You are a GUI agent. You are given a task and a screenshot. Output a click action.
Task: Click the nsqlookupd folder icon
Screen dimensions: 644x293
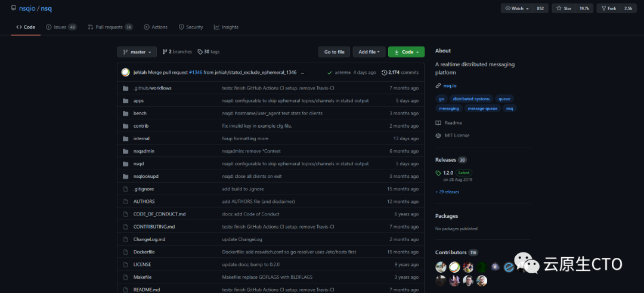[x=126, y=176]
